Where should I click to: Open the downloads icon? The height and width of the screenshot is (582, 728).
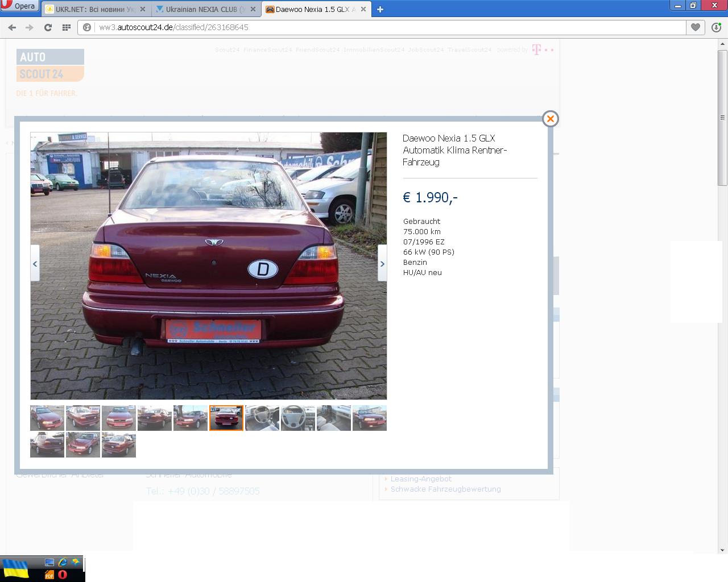[x=716, y=27]
